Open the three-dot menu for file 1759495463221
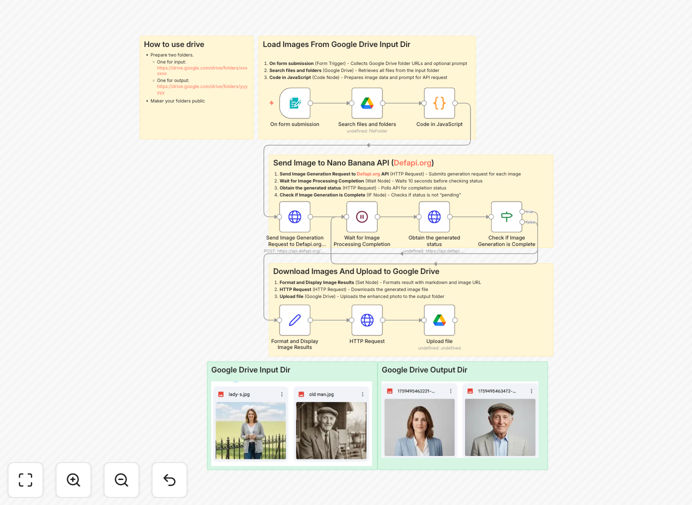Viewport: 692px width, 505px height. [451, 391]
